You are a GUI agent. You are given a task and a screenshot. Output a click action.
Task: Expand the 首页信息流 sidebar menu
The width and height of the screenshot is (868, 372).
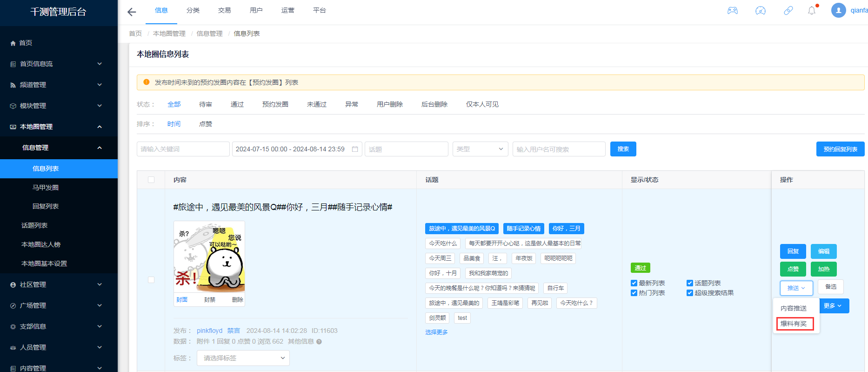pyautogui.click(x=100, y=64)
